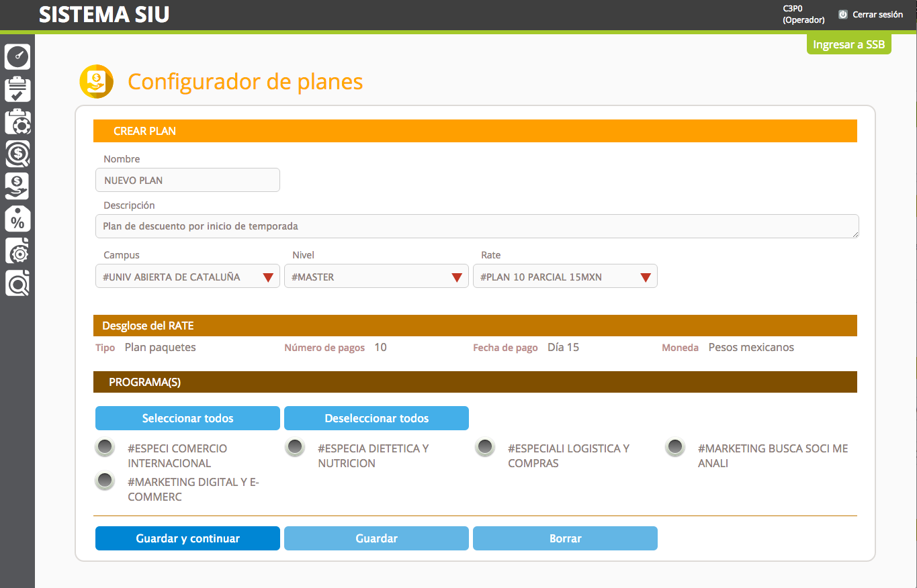Open the Nivel dropdown showing #MASTER
Image resolution: width=917 pixels, height=588 pixels.
[x=376, y=277]
